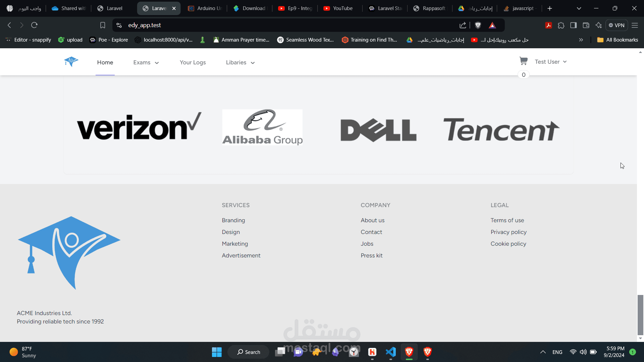Reload the page with the refresh icon
644x362 pixels.
[34, 25]
